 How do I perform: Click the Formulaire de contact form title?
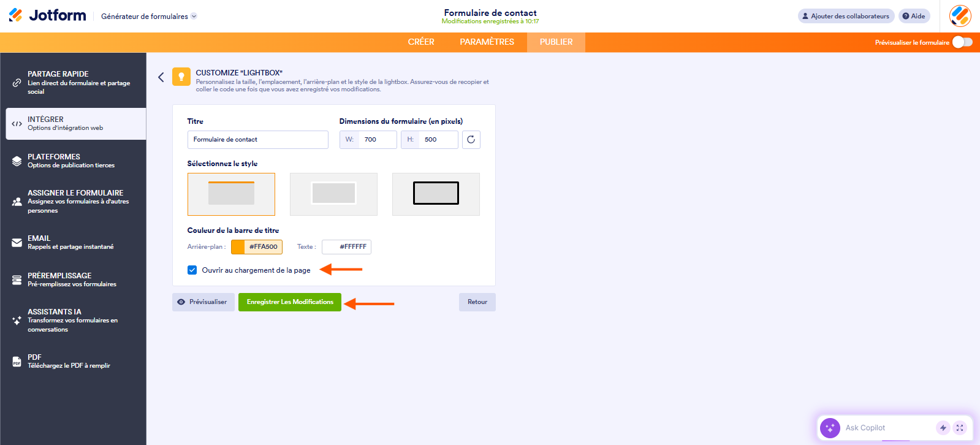coord(490,13)
